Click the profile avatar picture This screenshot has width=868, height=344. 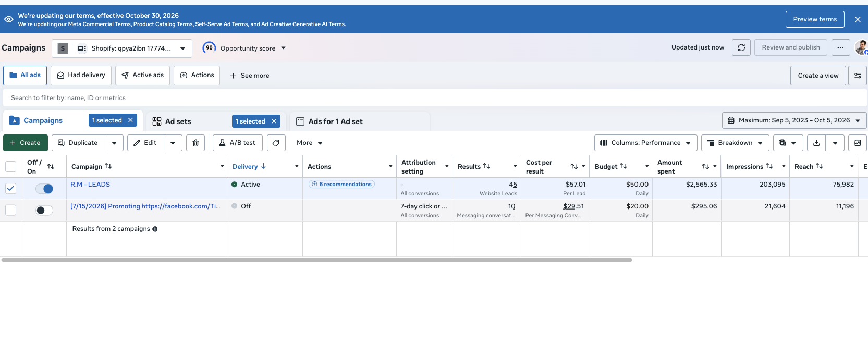tap(861, 47)
